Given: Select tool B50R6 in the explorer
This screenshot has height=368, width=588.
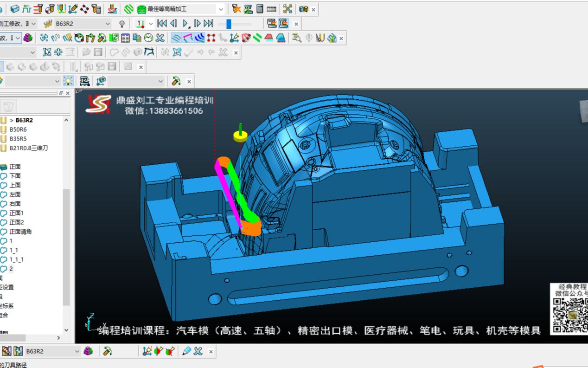Looking at the screenshot, I should point(18,129).
